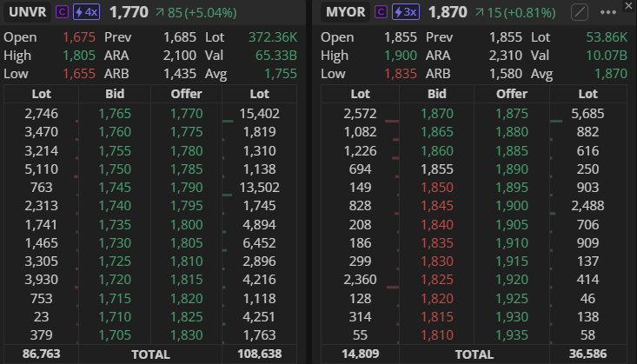Select MYOR offer price 1,935
Viewport: 637px width, 364px height.
pos(512,335)
